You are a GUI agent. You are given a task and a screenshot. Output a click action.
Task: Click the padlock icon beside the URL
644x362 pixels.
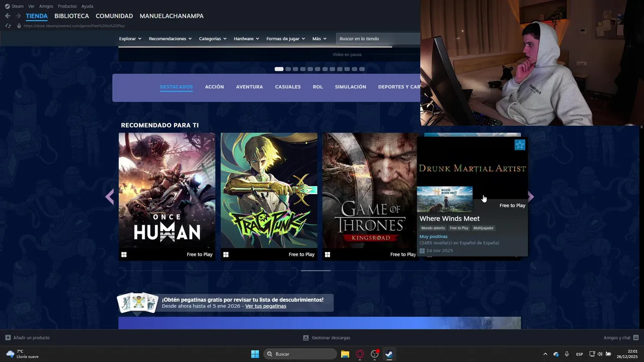pos(19,26)
